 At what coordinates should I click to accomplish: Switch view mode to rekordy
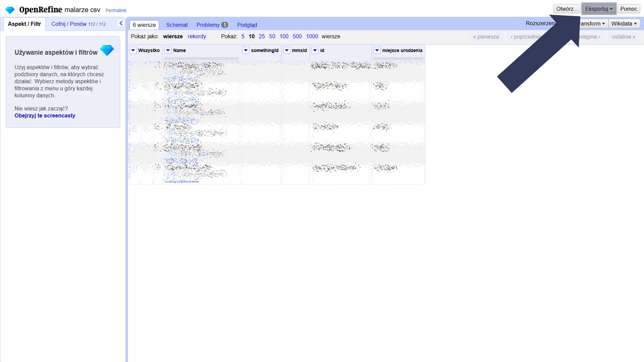(x=197, y=36)
